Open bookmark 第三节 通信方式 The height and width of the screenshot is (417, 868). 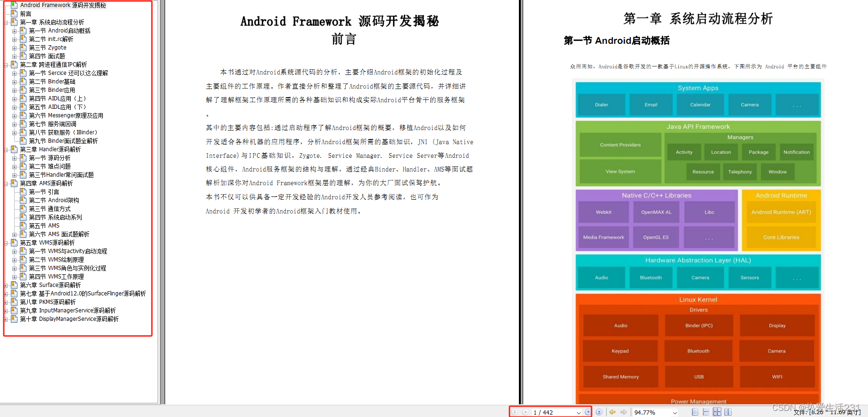click(50, 209)
